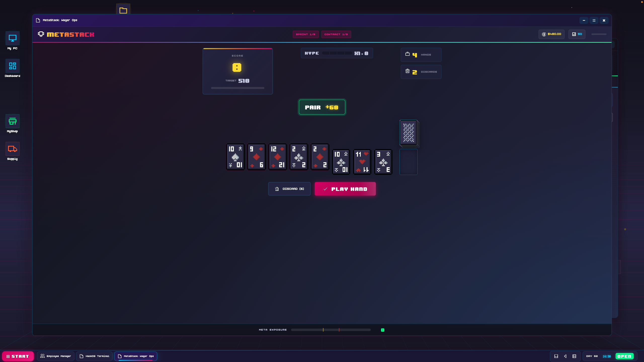Select the 11 of hearts card
Viewport: 644px width, 362px height.
362,162
